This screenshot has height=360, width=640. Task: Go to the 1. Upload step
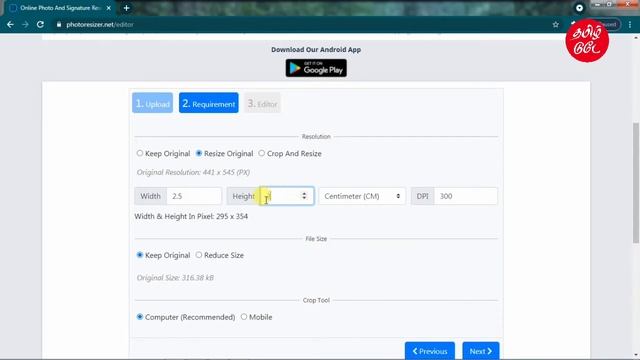click(x=152, y=103)
